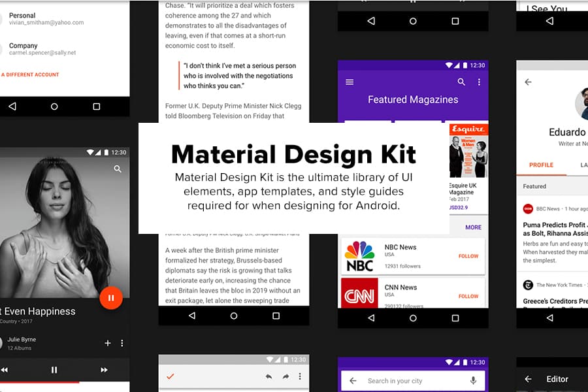Add Julie Byrne with the plus icon
The image size is (588, 392).
tap(108, 343)
